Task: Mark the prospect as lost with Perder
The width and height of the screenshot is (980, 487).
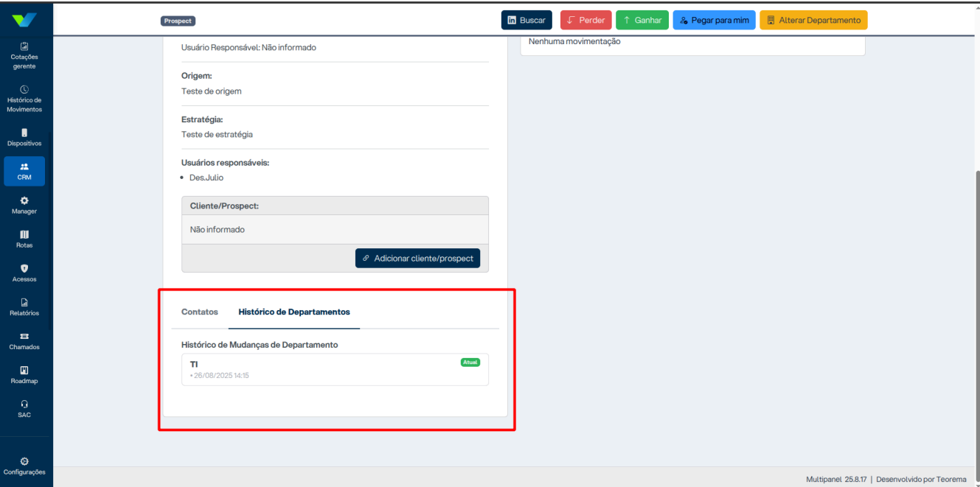Action: pos(585,20)
